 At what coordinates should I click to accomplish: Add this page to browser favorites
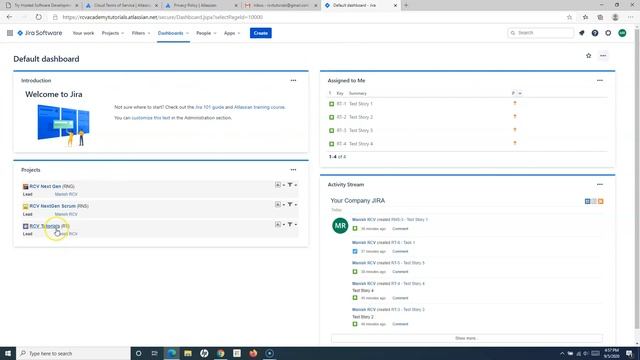[x=569, y=17]
